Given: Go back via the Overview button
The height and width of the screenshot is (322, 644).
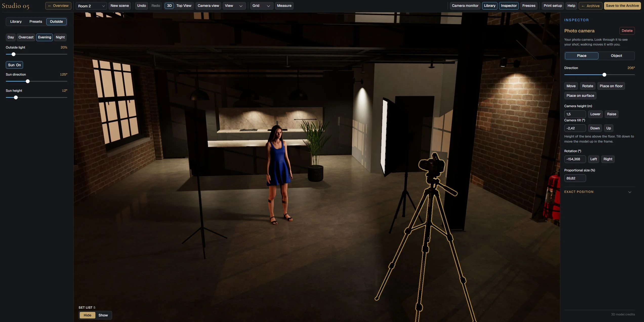Looking at the screenshot, I should click(58, 6).
